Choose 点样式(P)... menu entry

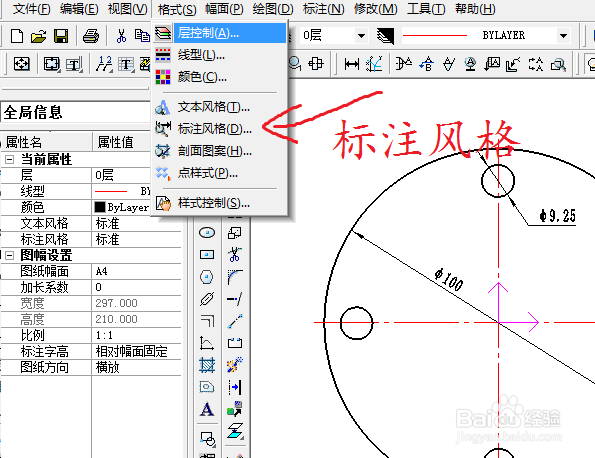tap(220, 173)
